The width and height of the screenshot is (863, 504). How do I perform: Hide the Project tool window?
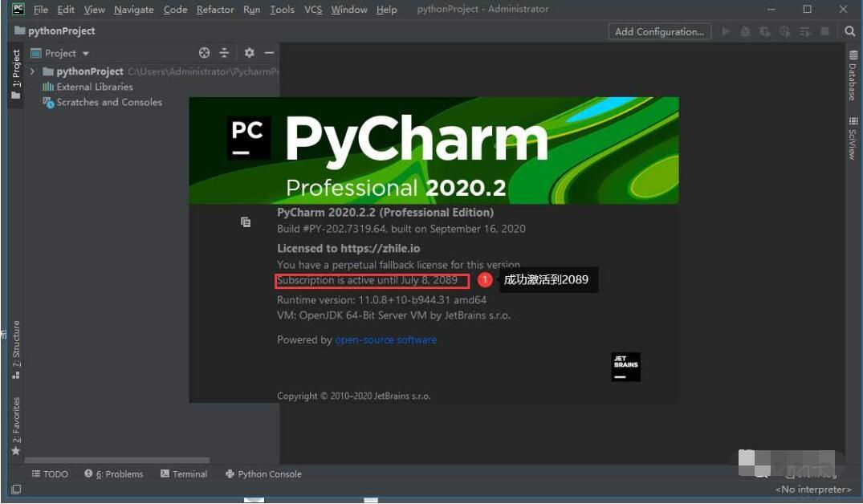pos(269,53)
